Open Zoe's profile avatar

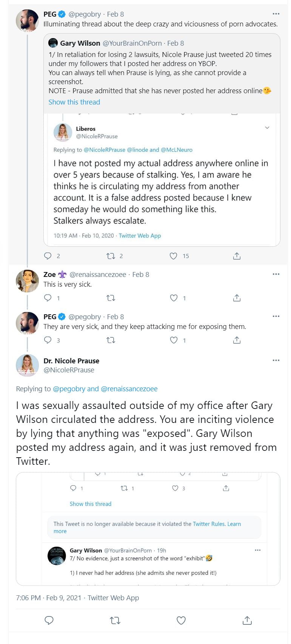pos(27,281)
